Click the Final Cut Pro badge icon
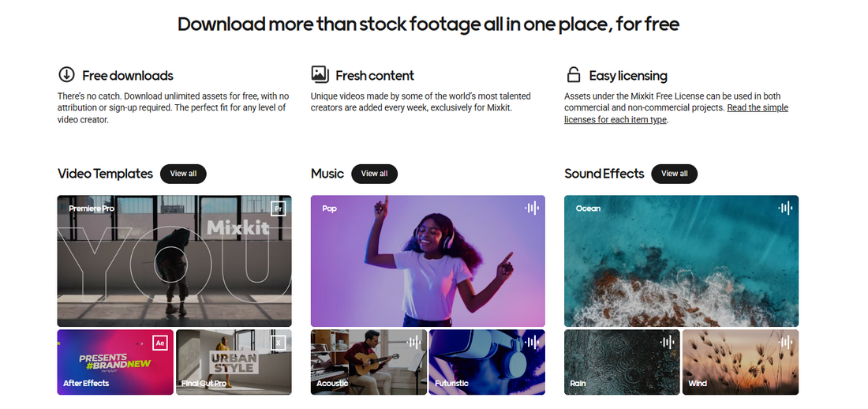 (x=278, y=343)
